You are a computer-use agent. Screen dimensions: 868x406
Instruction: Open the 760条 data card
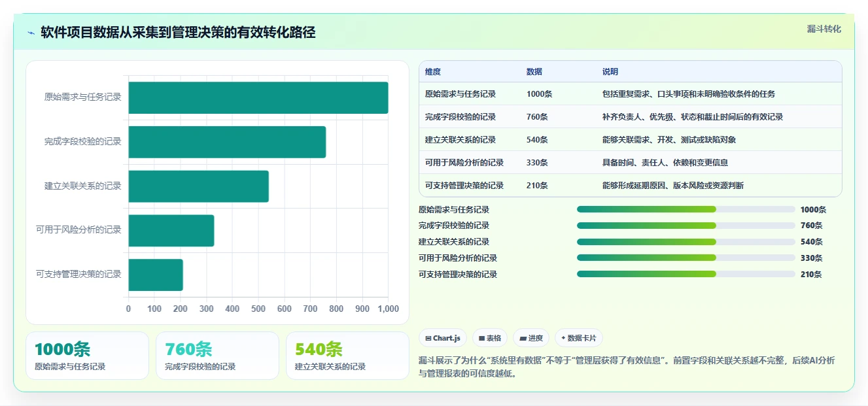tap(217, 356)
